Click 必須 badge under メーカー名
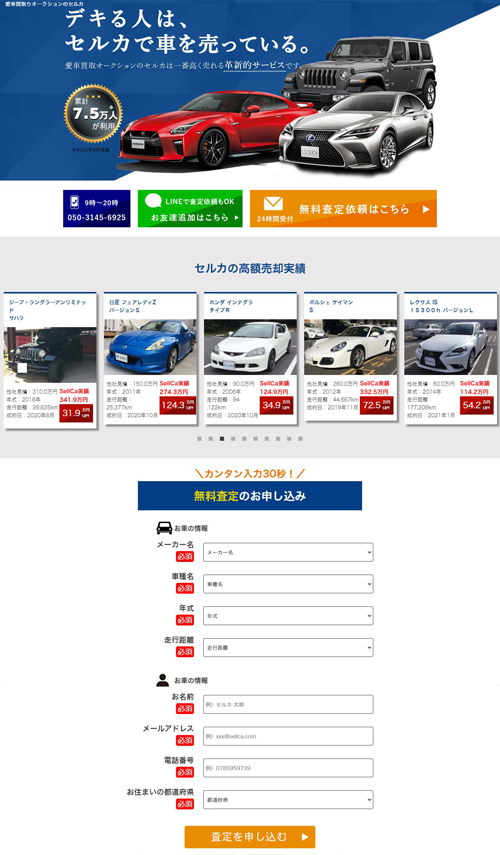500x855 pixels. click(x=185, y=557)
